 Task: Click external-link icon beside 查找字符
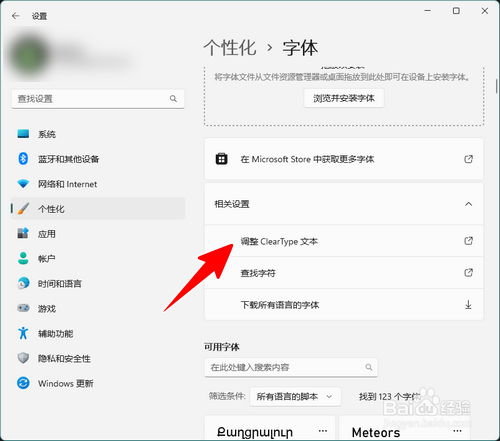[468, 273]
